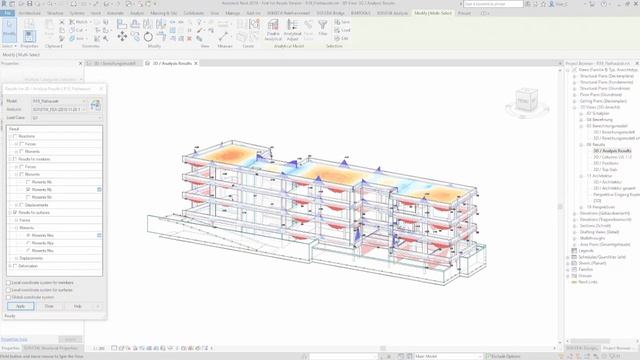Enable Global coordinate system checkbox
Viewport: 640px width, 360px height.
pyautogui.click(x=8, y=297)
